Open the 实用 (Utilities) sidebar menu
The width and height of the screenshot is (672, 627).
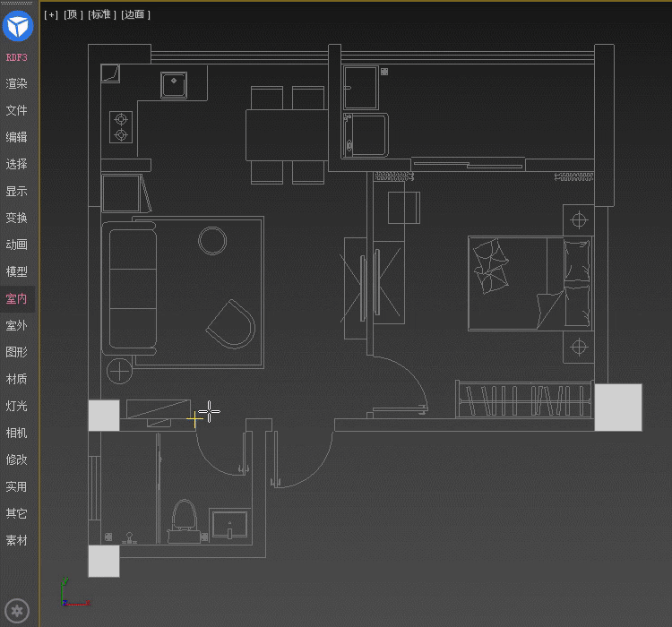coord(17,487)
